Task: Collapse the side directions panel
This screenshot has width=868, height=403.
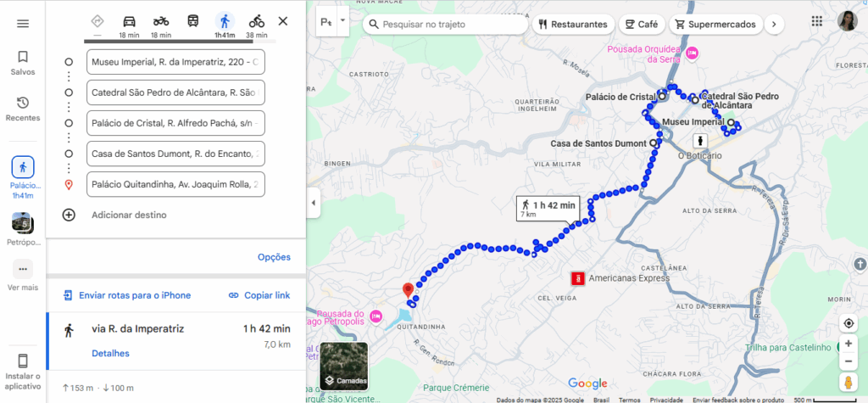Action: 314,203
